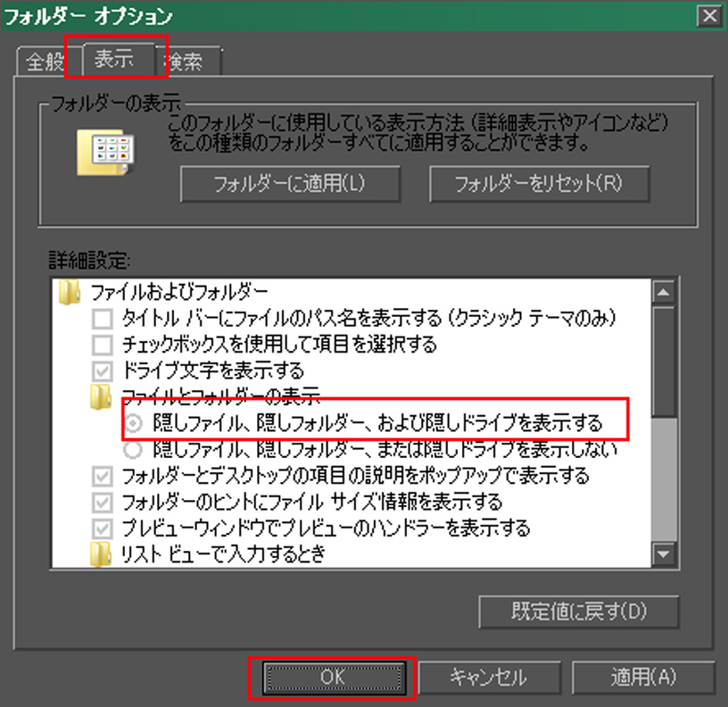Screen dimensions: 728x707
Task: Select the 表示 tab
Action: (x=119, y=60)
